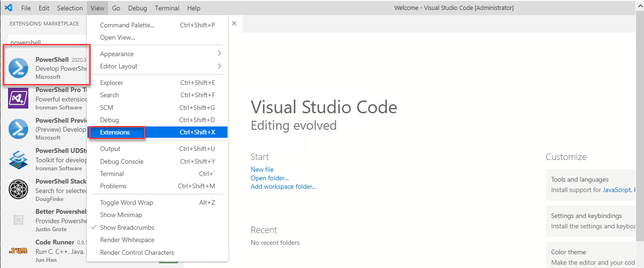Toggle Word Wrap from View menu
This screenshot has height=268, width=644.
(x=157, y=202)
